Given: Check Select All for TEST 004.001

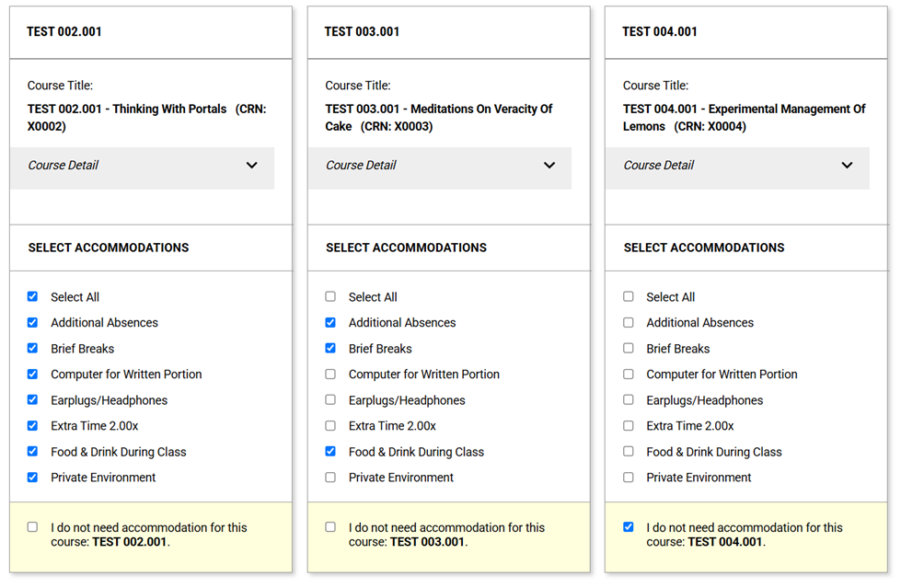Looking at the screenshot, I should [x=629, y=296].
